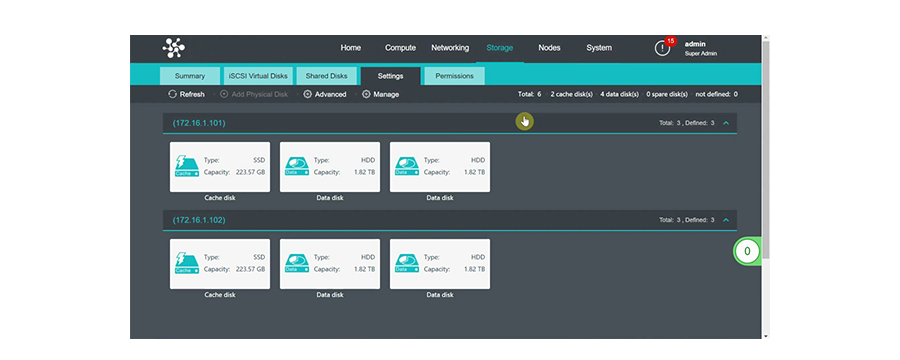Open the Nodes menu
900x360 pixels.
point(549,48)
